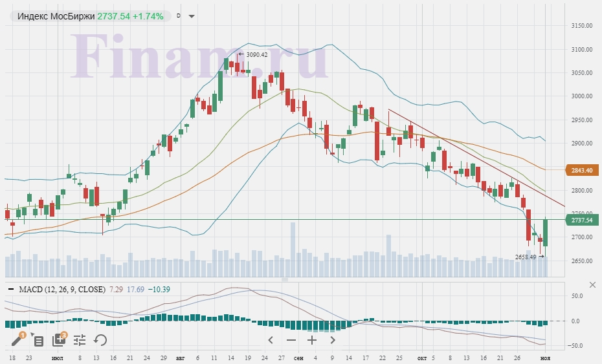Open the add indicator icon
The width and height of the screenshot is (602, 364).
59,340
